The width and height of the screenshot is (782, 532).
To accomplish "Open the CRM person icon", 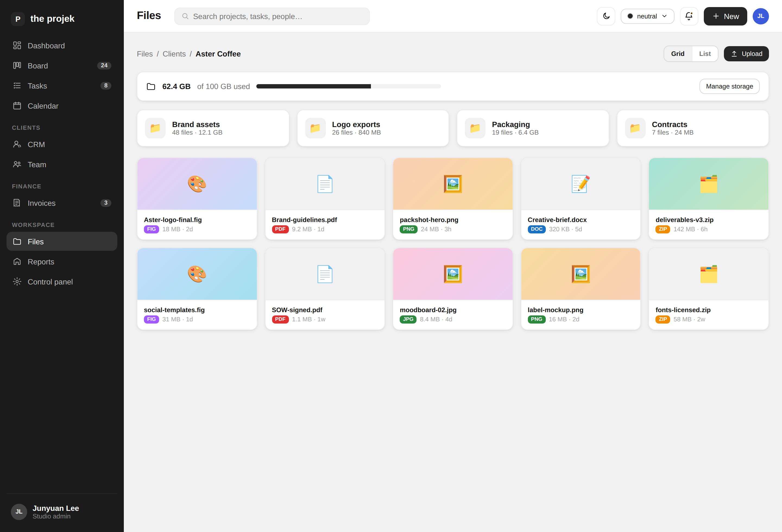I will [17, 144].
